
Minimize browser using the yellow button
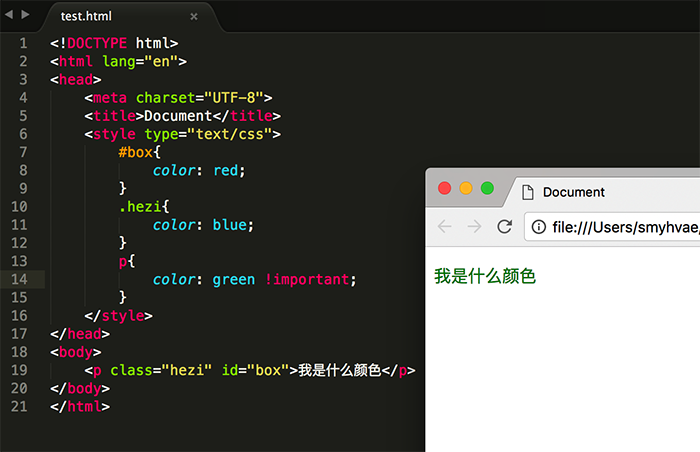(466, 188)
